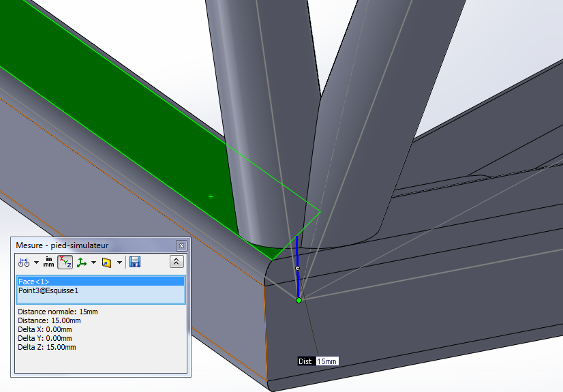The image size is (563, 392).
Task: Open the arc/circle measurement mode tool
Action: click(x=24, y=262)
